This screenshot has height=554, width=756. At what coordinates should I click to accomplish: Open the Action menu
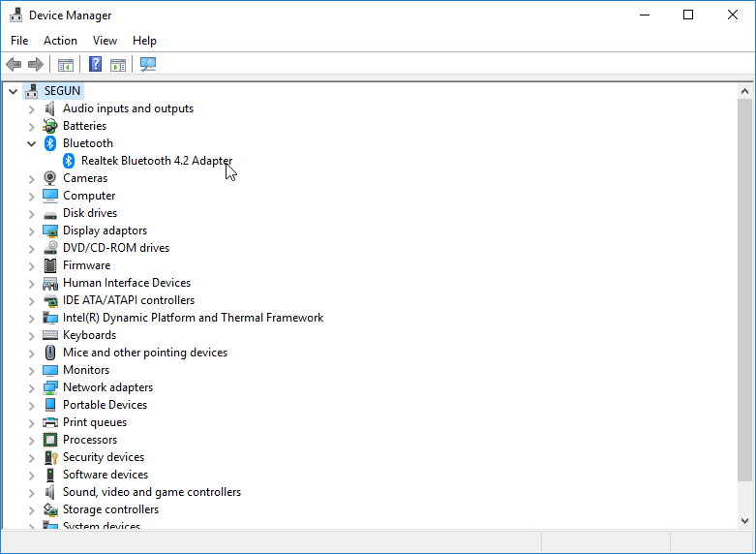point(60,41)
